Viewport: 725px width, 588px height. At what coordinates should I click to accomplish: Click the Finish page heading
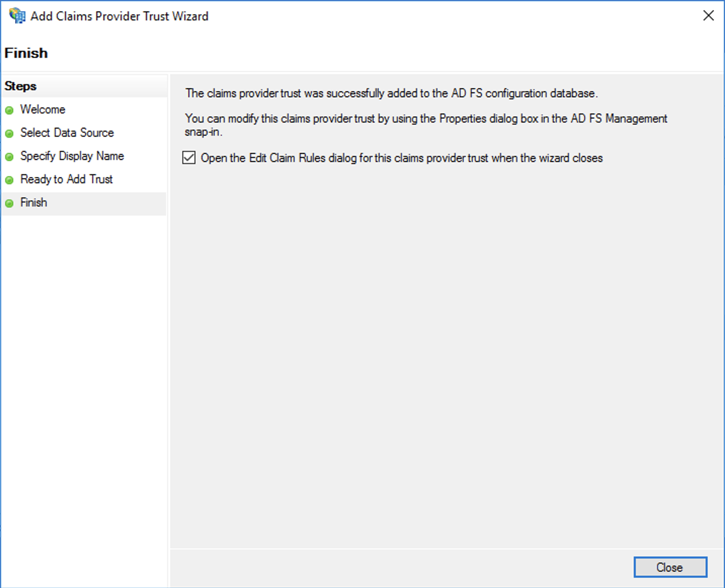click(26, 53)
